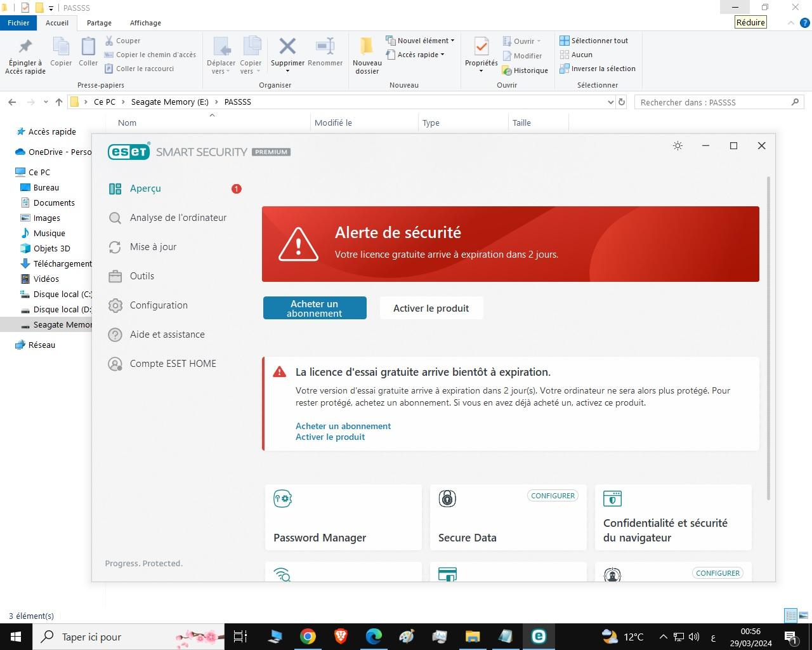Click Activer le produit button

pyautogui.click(x=431, y=308)
